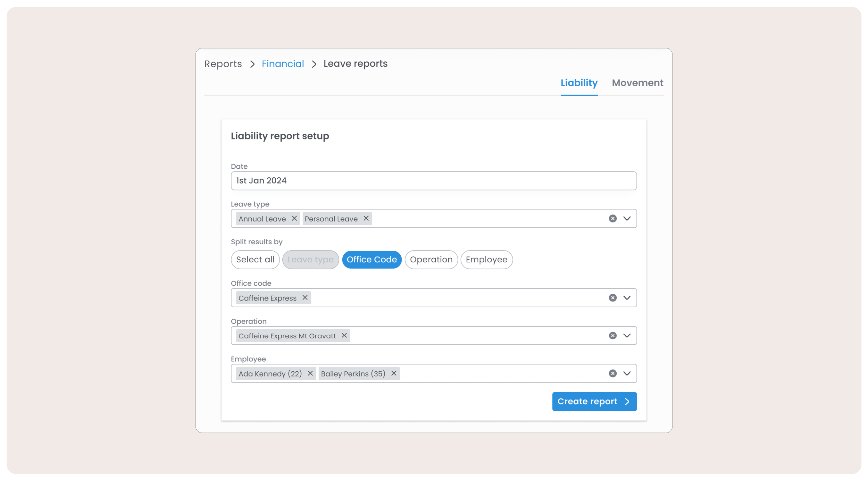Expand the Leave type dropdown

(x=627, y=218)
